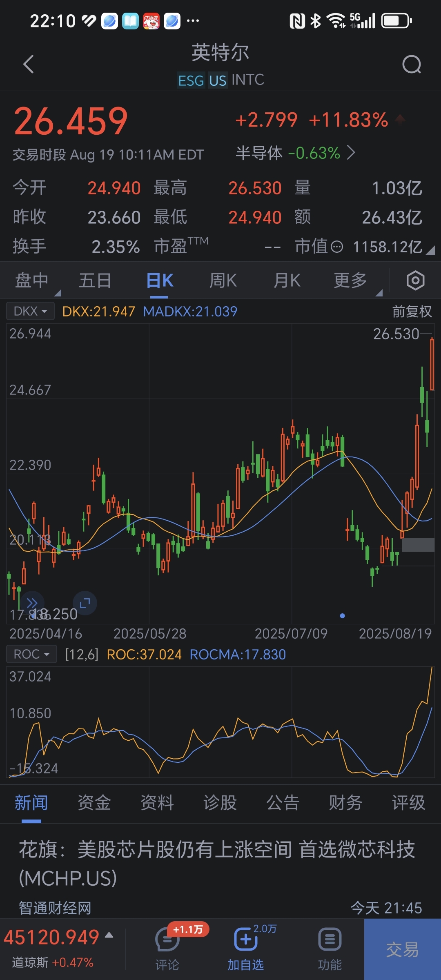Add stock to watchlist icon
The height and width of the screenshot is (980, 441).
[x=245, y=939]
